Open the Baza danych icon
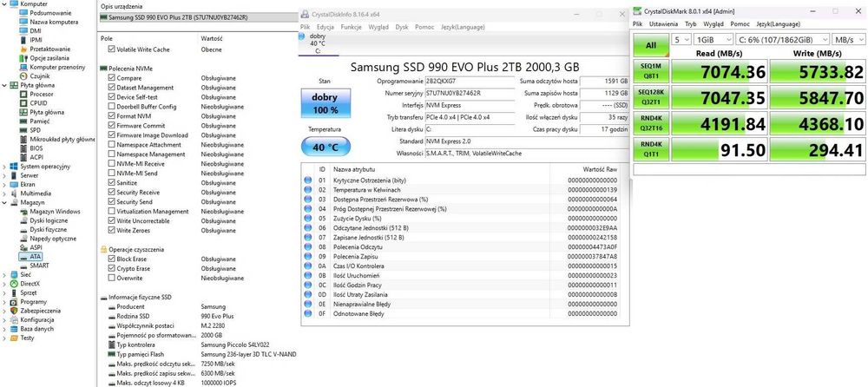This screenshot has height=387, width=868. click(15, 329)
